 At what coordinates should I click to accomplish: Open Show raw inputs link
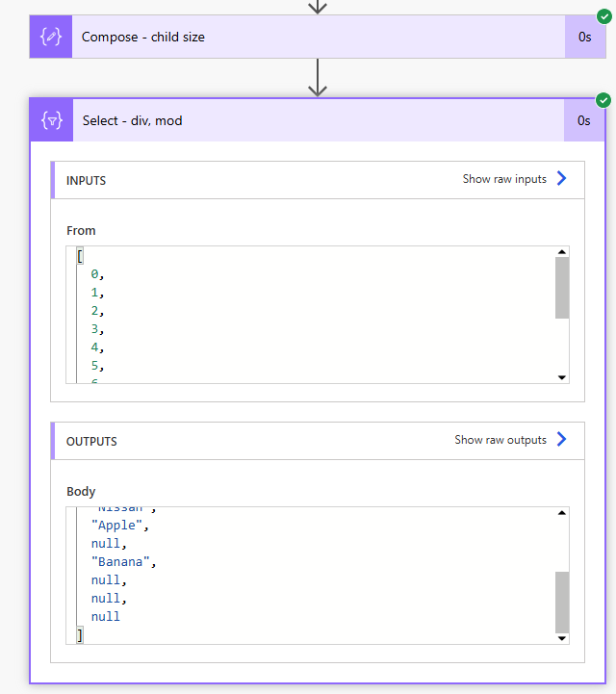tap(504, 179)
